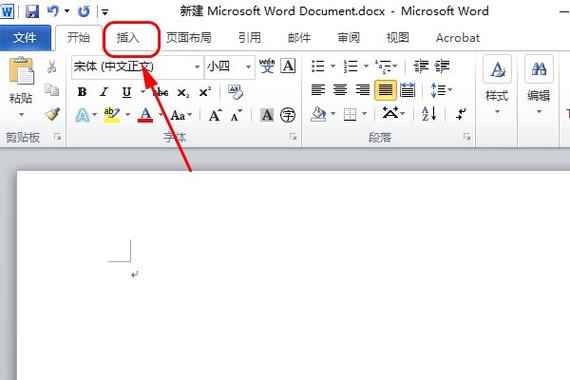Toggle Subscript formatting
570x380 pixels.
[x=183, y=93]
